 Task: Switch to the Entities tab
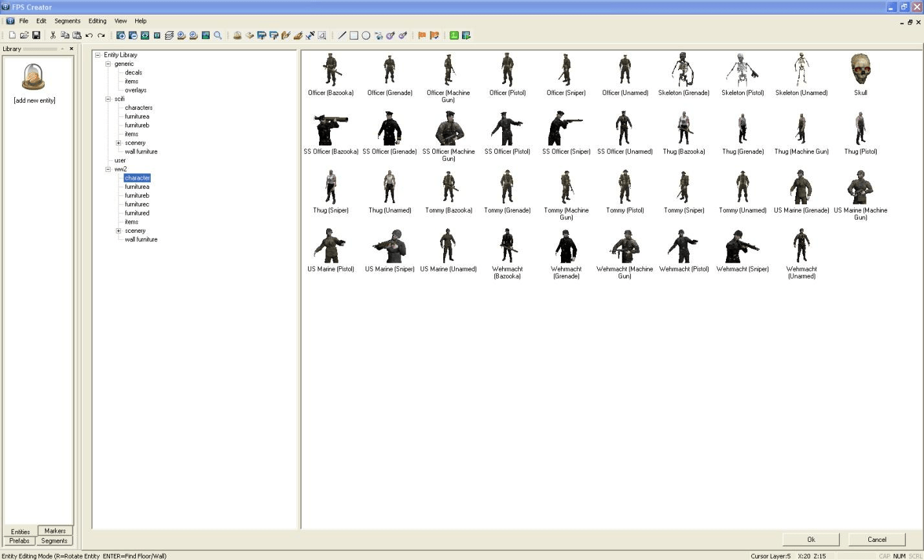[x=20, y=532]
